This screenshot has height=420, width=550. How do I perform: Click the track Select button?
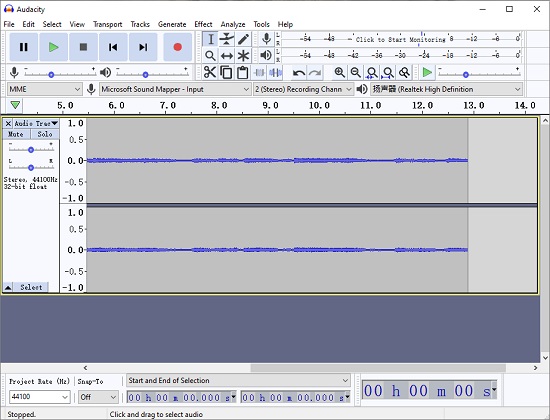click(x=31, y=287)
